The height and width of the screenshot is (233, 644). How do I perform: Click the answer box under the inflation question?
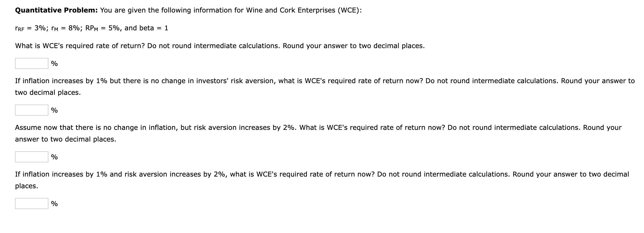pyautogui.click(x=31, y=110)
